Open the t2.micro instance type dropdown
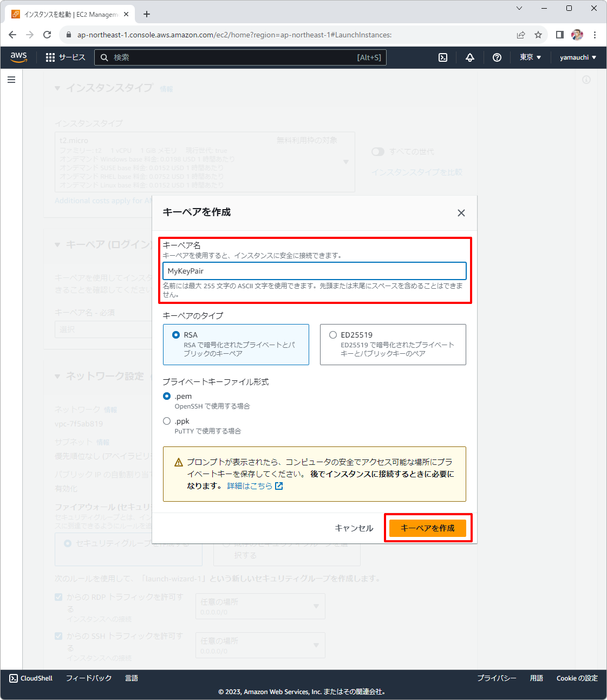This screenshot has height=700, width=607. (x=205, y=162)
